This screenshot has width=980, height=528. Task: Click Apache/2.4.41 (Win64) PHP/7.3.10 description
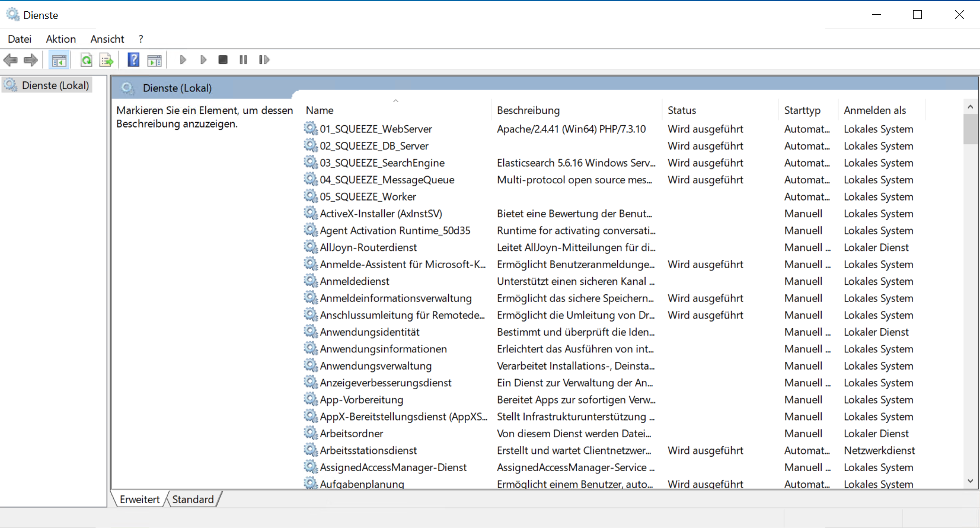(x=572, y=129)
